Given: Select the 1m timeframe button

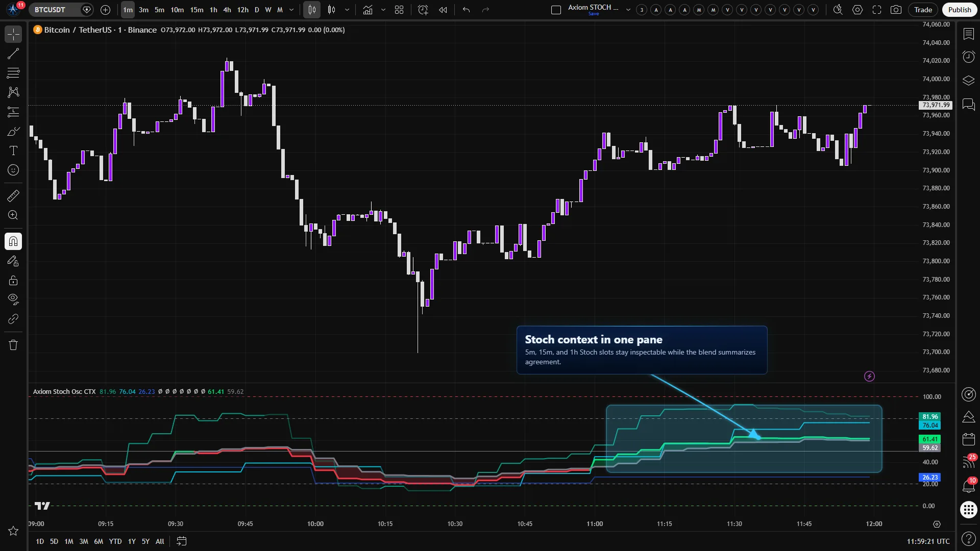Looking at the screenshot, I should [x=128, y=10].
